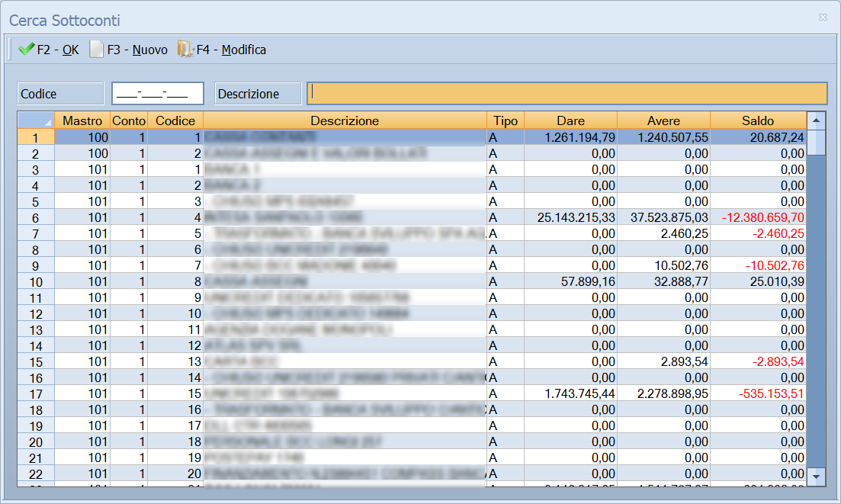Click into the Descrizione search field
The image size is (841, 504).
(x=567, y=93)
